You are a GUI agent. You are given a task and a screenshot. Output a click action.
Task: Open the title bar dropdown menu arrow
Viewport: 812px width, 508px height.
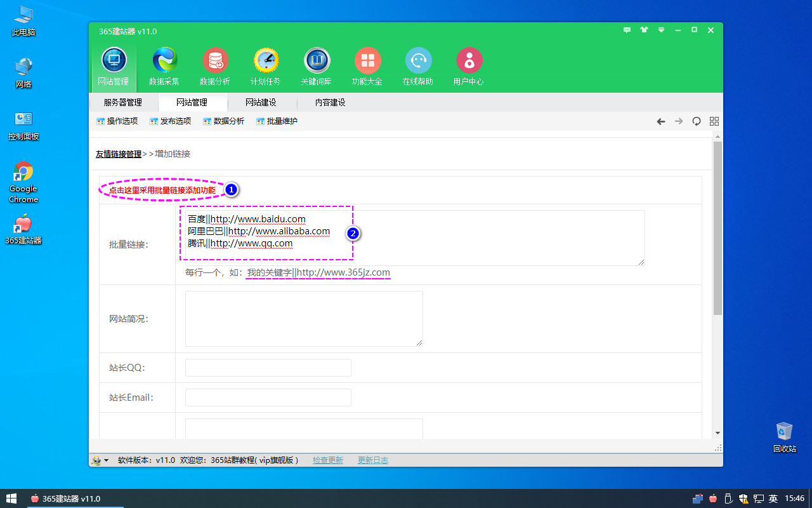(x=661, y=30)
